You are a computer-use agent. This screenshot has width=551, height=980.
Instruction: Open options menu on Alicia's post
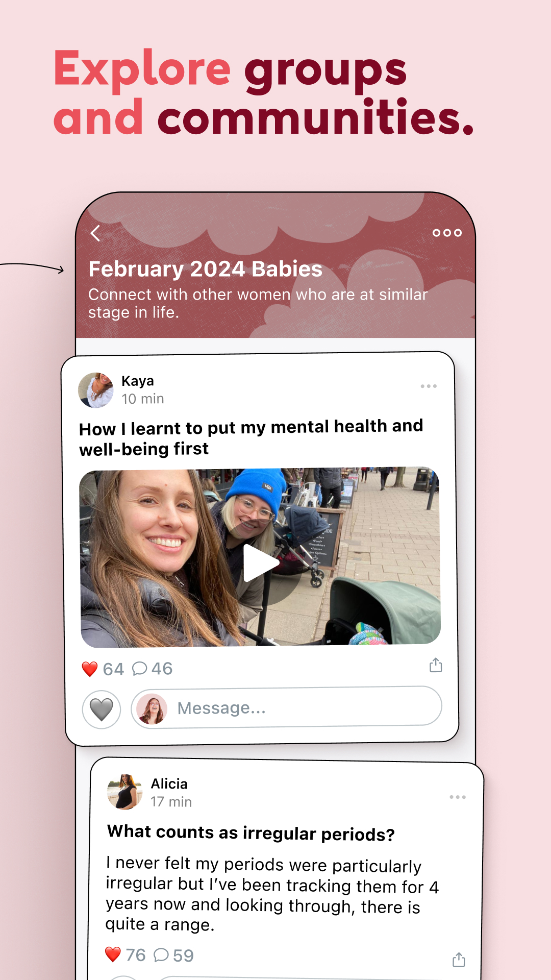[x=458, y=797]
